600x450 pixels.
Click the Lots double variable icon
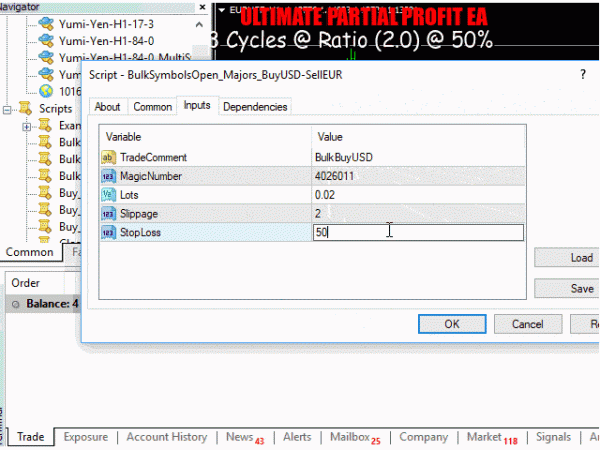(x=110, y=195)
